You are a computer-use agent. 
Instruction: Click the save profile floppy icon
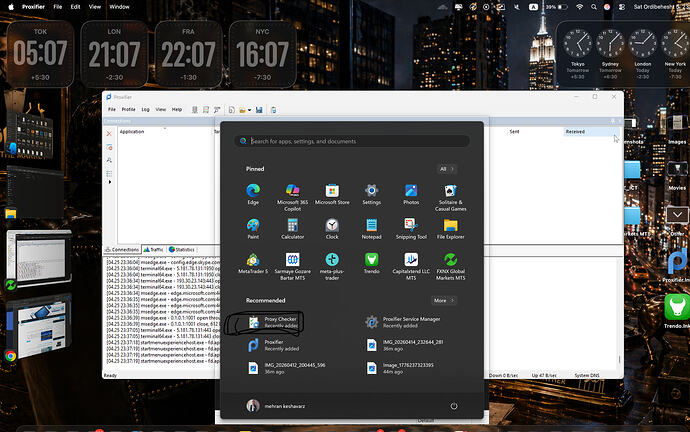[259, 110]
